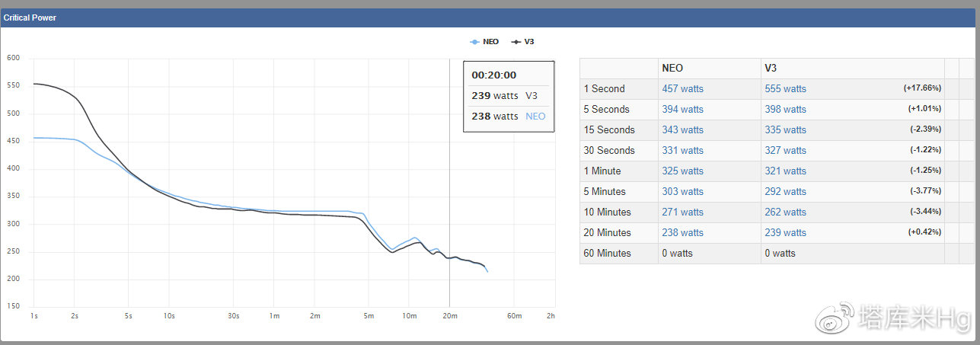Click NEO 20 Minutes 238 watts
Image resolution: width=980 pixels, height=345 pixels.
click(x=682, y=233)
